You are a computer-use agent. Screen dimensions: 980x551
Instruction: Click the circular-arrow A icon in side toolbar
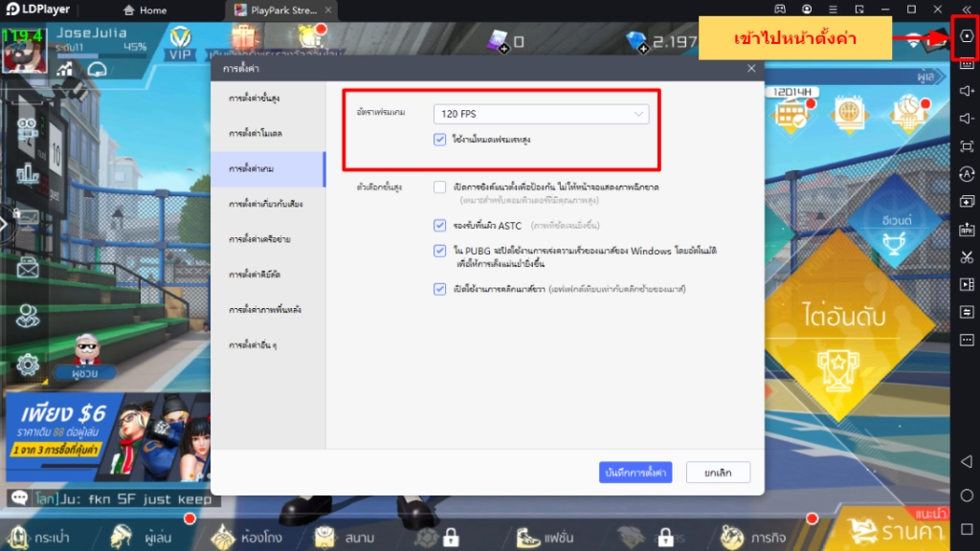[x=967, y=174]
